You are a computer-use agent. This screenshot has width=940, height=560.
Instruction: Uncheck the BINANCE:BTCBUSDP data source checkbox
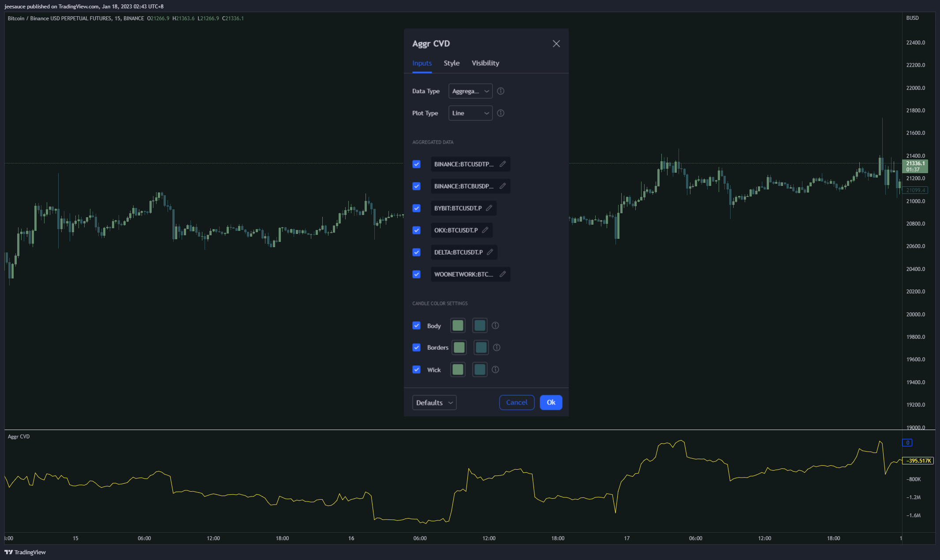(x=416, y=186)
